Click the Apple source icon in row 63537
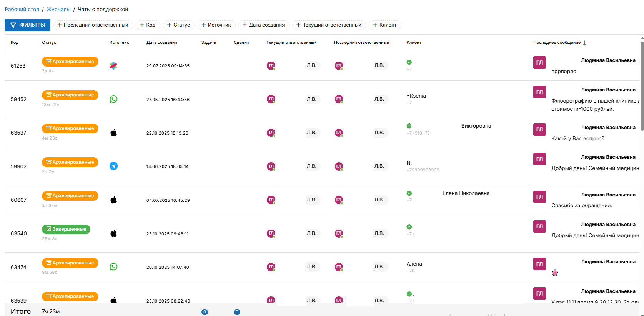Viewport: 644px width, 316px height. 113,133
